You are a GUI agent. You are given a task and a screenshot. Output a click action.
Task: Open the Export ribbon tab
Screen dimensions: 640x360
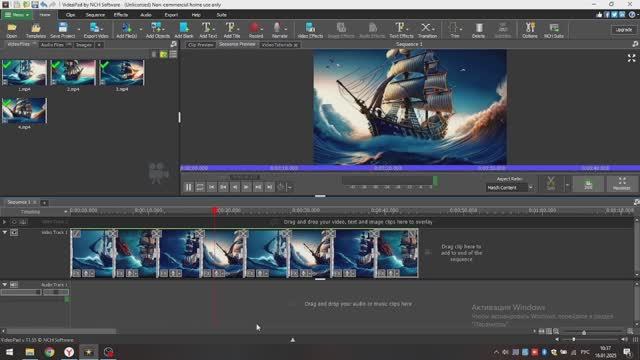point(171,15)
